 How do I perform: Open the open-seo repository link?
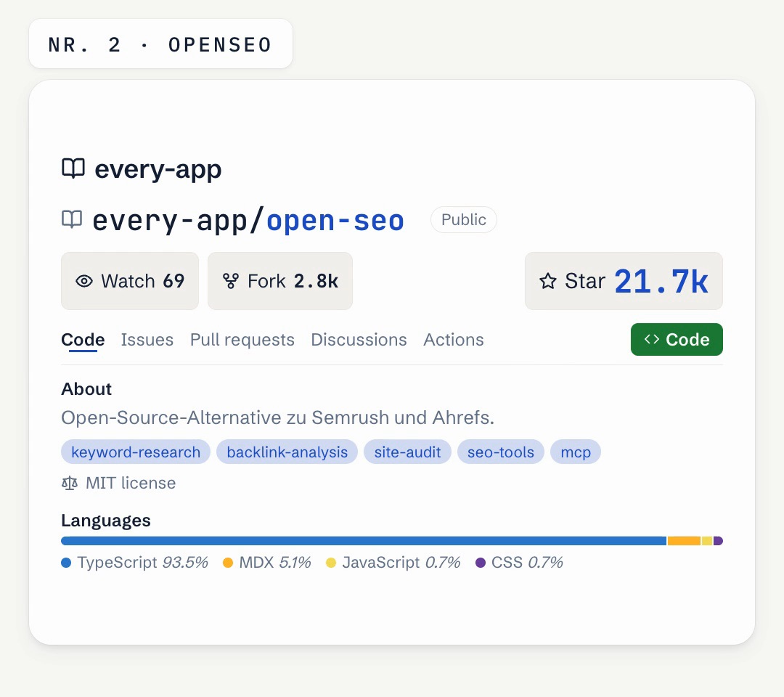[x=335, y=221]
